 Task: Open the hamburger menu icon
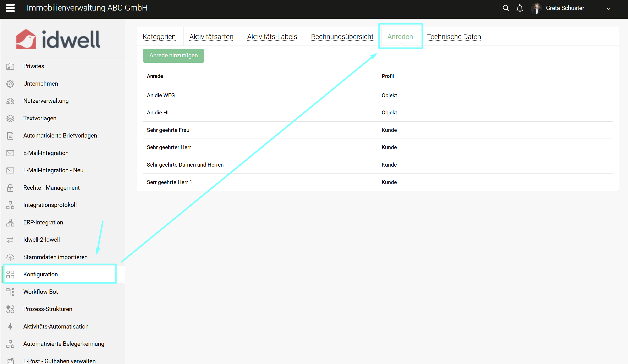tap(10, 8)
